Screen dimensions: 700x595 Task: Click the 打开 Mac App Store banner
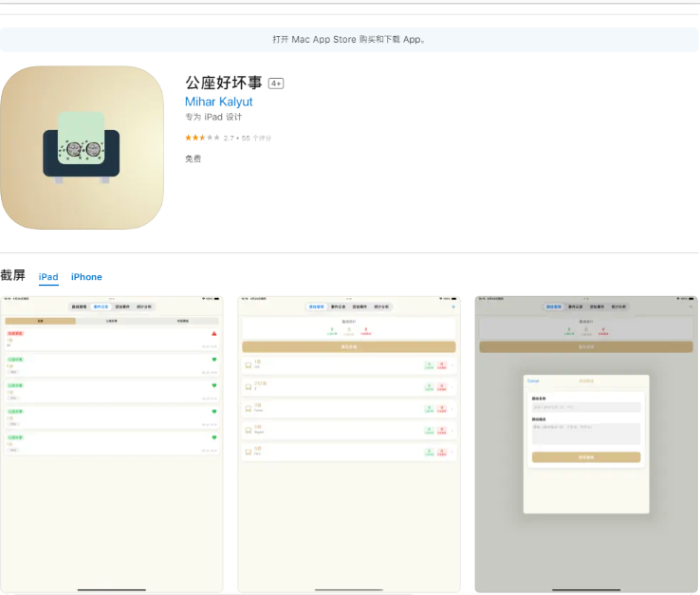(349, 39)
